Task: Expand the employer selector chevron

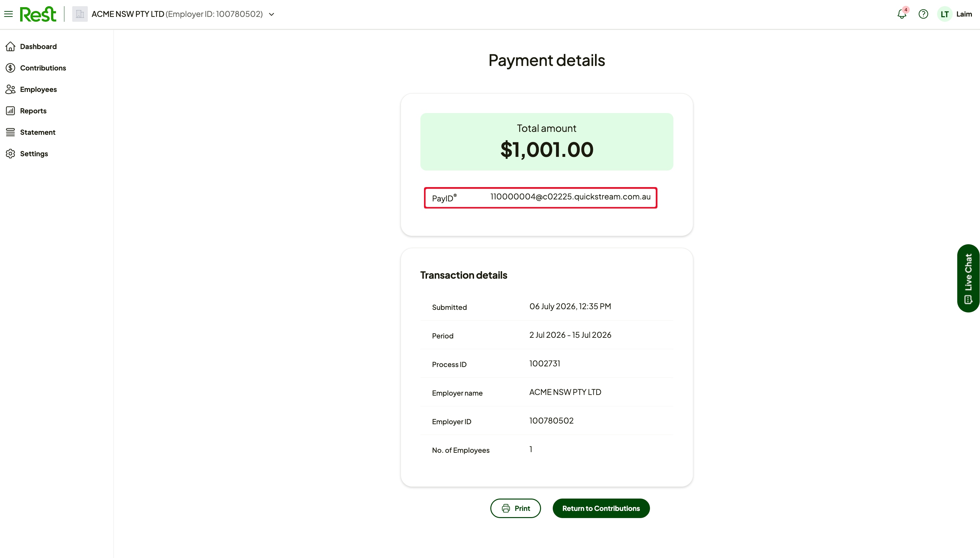Action: [271, 15]
